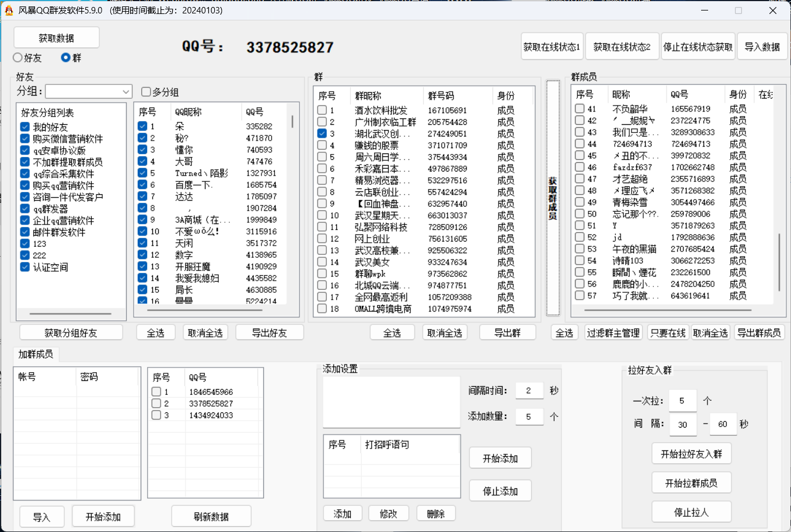Click 添加 button below greeting list
This screenshot has height=532, width=791.
[343, 514]
